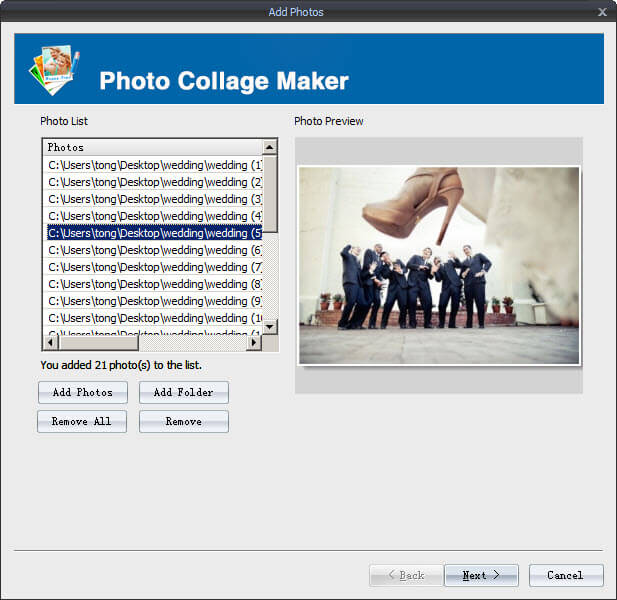Go to the Next step
The width and height of the screenshot is (617, 600).
click(481, 575)
